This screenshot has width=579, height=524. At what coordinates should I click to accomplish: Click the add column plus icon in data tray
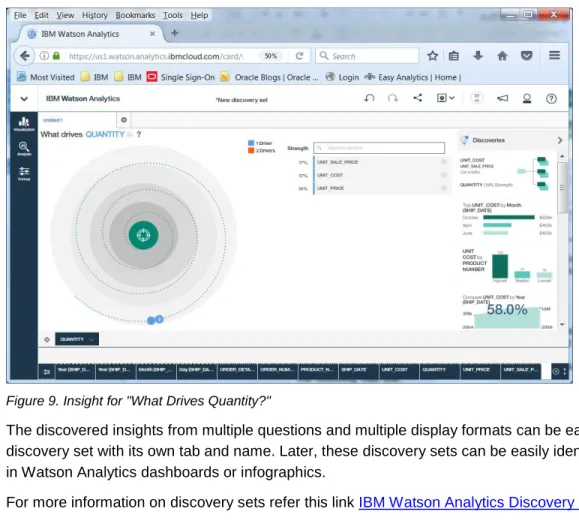(x=556, y=371)
